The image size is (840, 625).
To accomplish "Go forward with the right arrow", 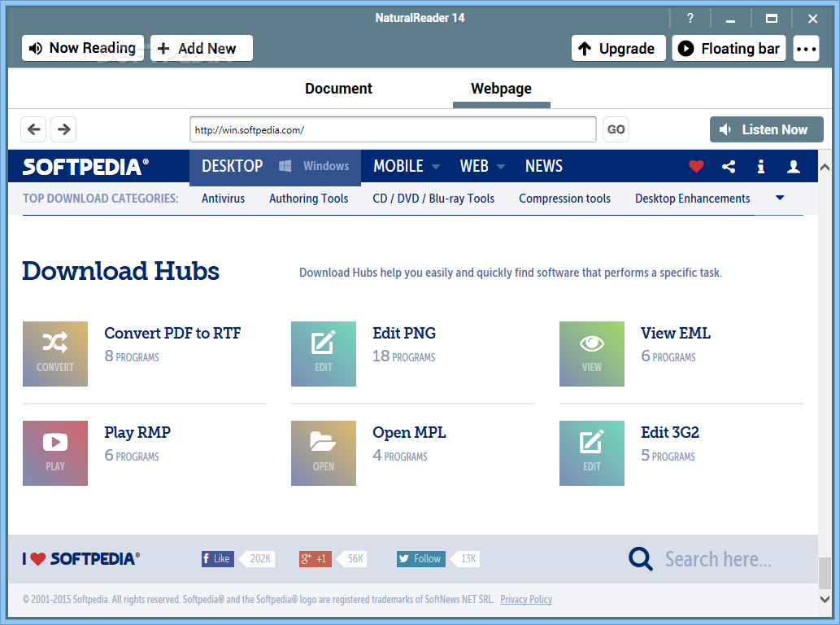I will pyautogui.click(x=63, y=129).
